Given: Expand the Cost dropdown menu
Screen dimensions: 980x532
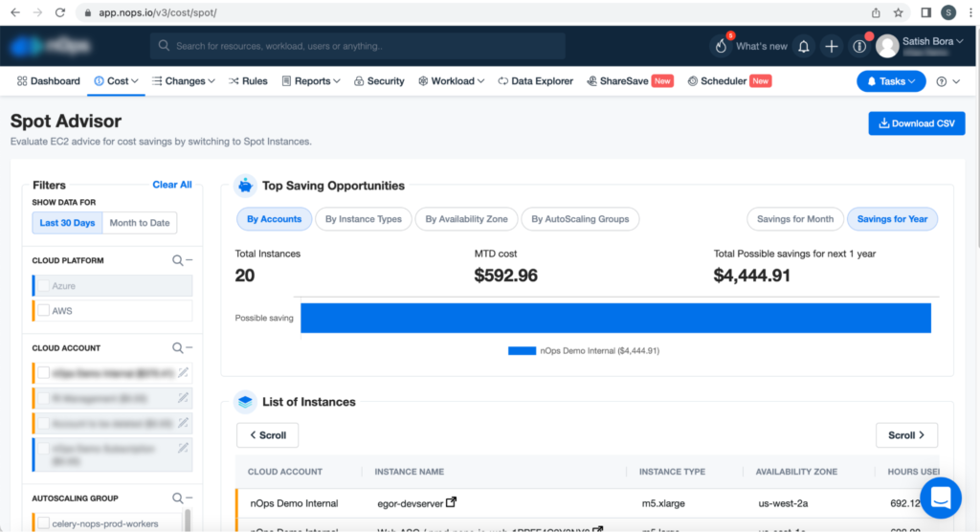Looking at the screenshot, I should 116,81.
